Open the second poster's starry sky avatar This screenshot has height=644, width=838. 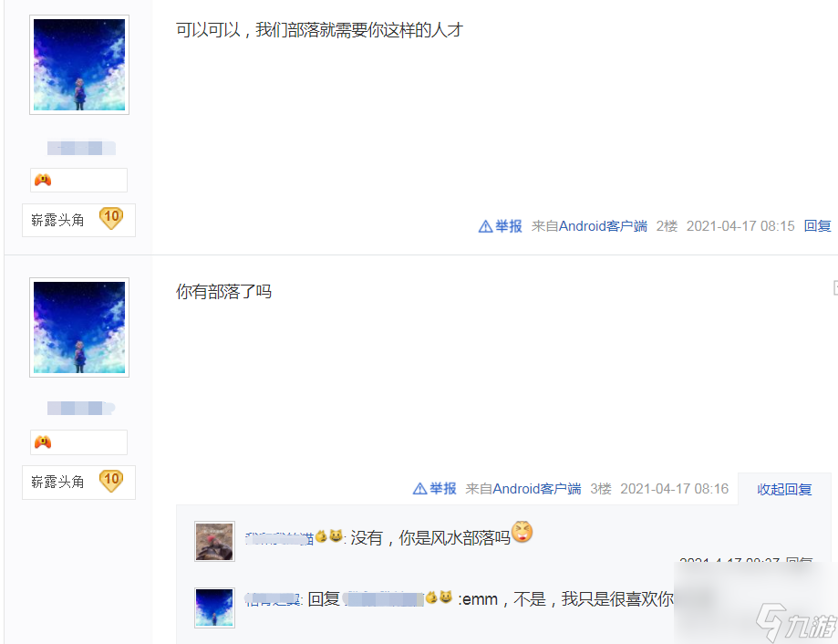click(79, 327)
